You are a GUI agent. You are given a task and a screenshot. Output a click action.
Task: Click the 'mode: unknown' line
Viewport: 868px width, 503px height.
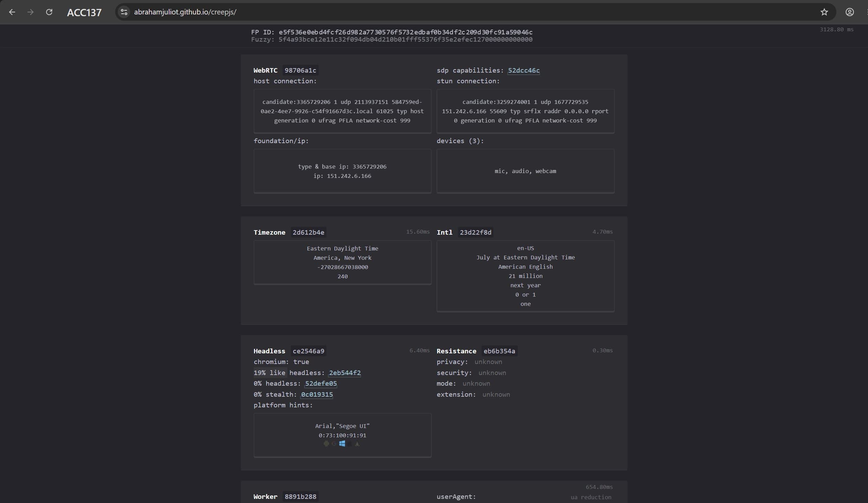(463, 383)
